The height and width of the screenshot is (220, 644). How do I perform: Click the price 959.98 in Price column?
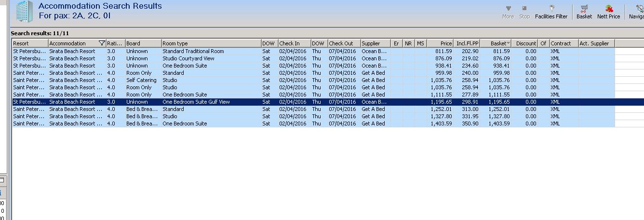coord(443,73)
